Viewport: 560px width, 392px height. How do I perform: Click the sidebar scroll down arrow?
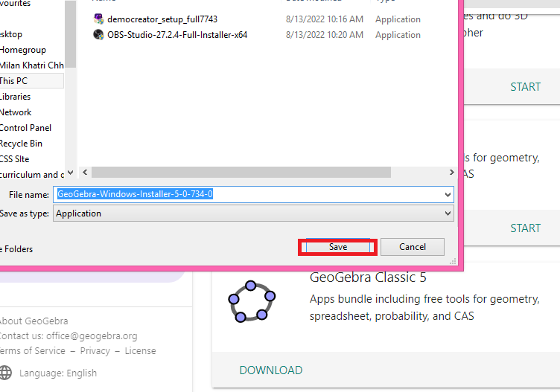(70, 173)
